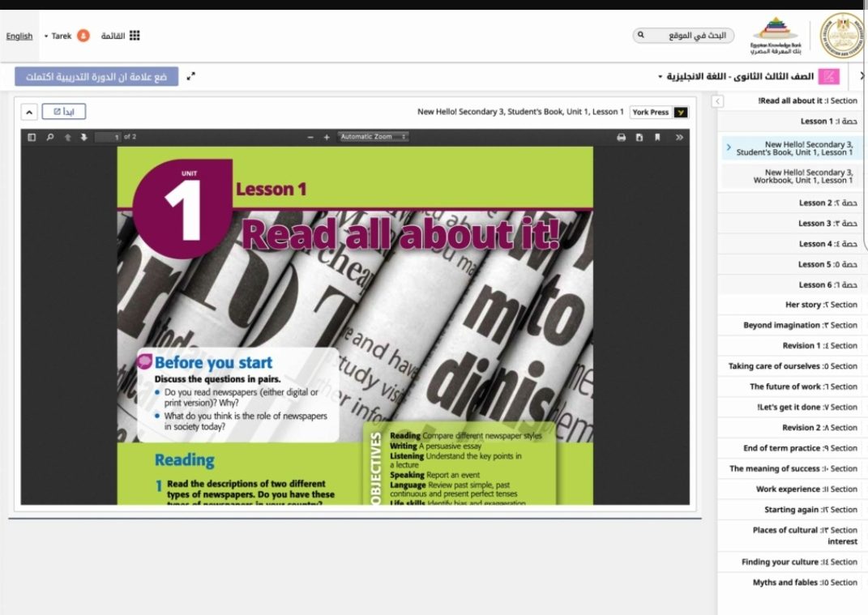Open the PDF find search icon
The height and width of the screenshot is (615, 868).
point(50,137)
